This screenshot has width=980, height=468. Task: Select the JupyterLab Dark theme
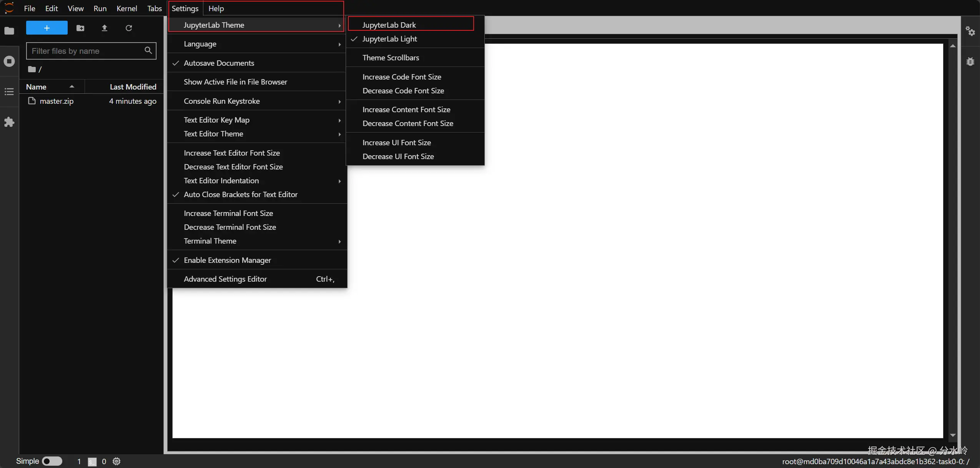click(389, 25)
